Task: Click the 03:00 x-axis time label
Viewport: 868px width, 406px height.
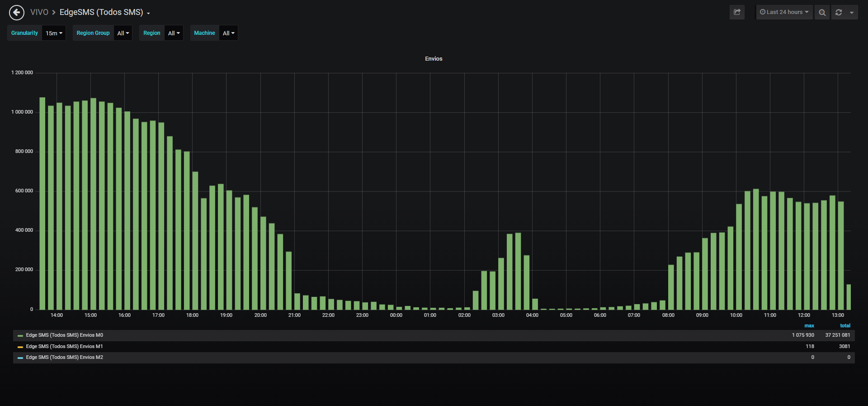Action: 498,315
